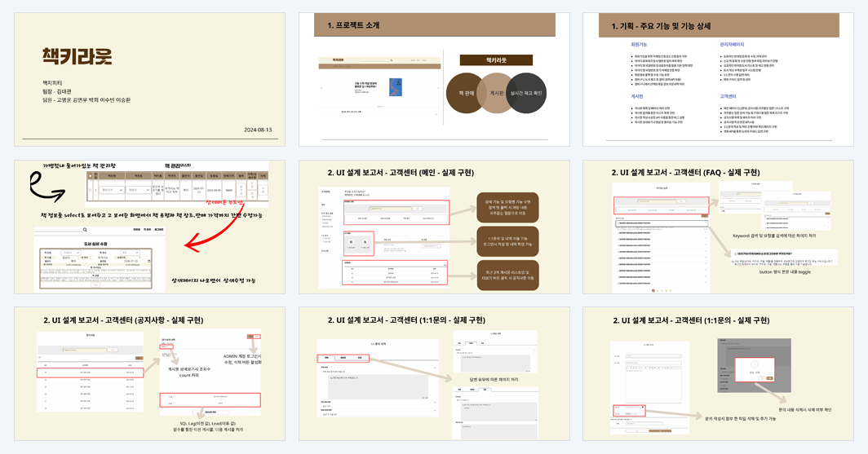
Task: Click the '책지피티' team name text
Action: click(x=52, y=82)
